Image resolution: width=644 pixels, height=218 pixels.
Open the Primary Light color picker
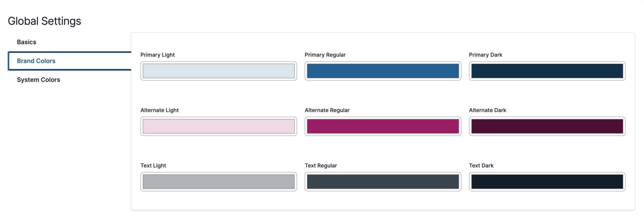click(x=219, y=71)
